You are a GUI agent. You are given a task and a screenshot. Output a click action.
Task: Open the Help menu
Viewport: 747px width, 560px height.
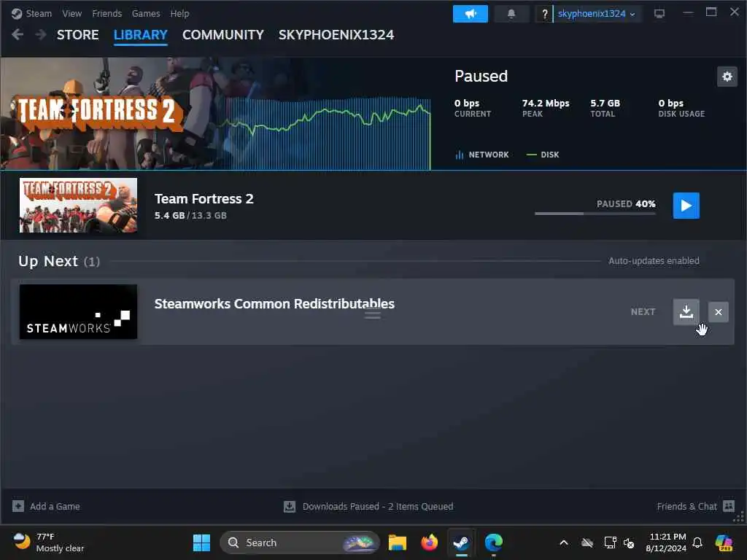click(x=179, y=14)
